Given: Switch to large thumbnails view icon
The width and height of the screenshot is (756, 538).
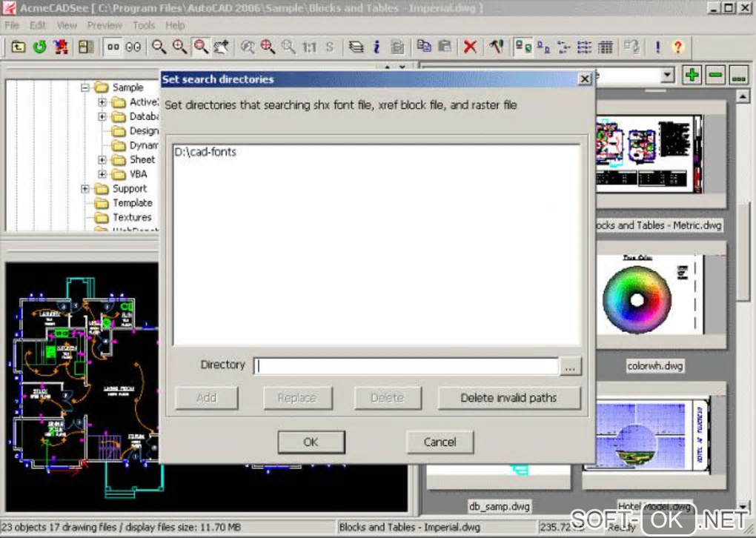Looking at the screenshot, I should 523,47.
